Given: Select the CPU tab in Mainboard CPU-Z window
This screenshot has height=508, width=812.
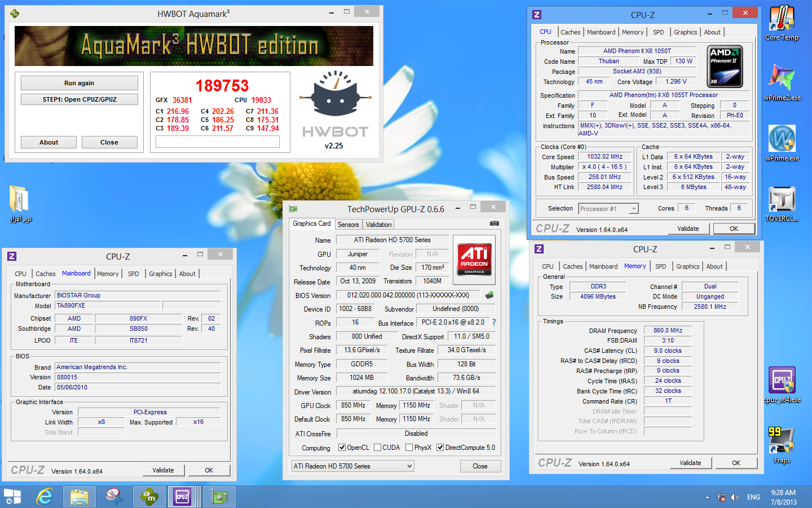Looking at the screenshot, I should coord(21,274).
